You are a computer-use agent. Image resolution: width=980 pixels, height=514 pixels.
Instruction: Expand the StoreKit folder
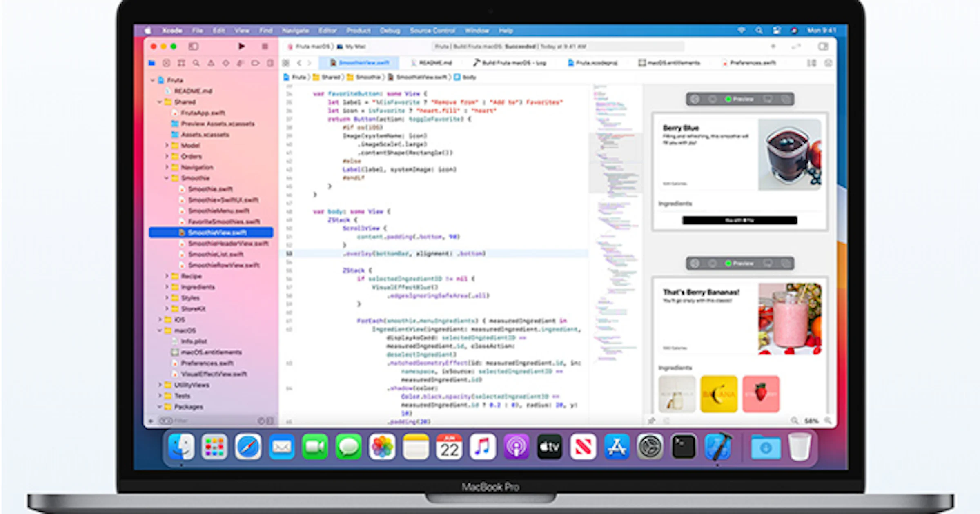(167, 309)
